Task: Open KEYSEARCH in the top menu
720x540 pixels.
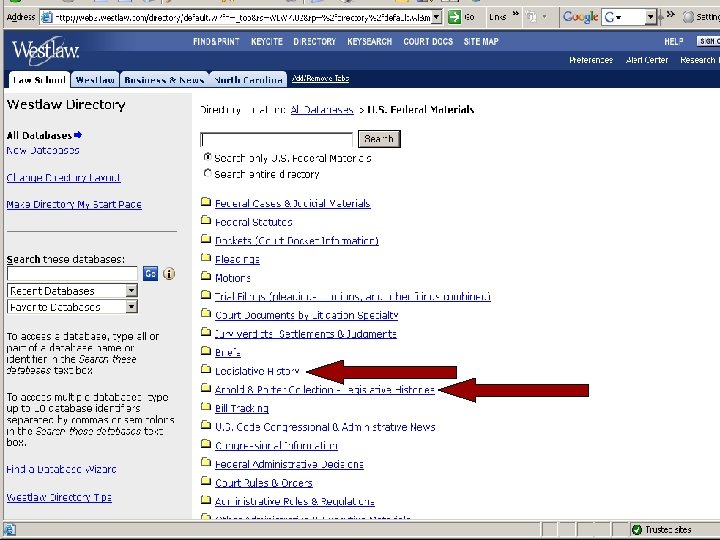Action: click(370, 42)
